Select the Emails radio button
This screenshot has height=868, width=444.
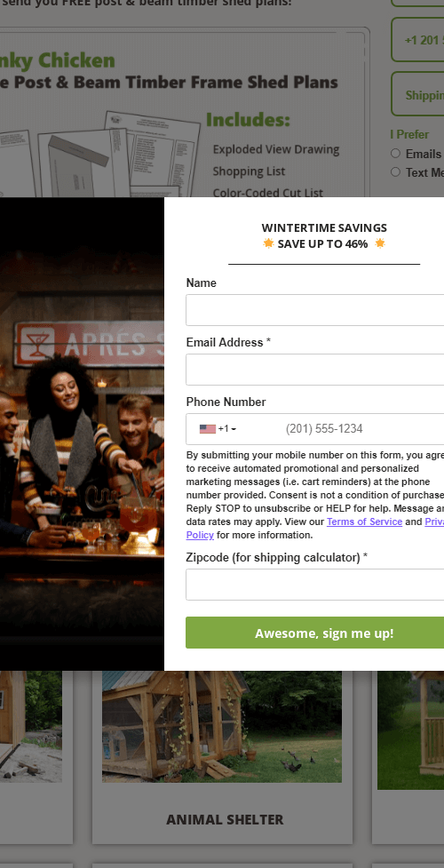click(395, 154)
